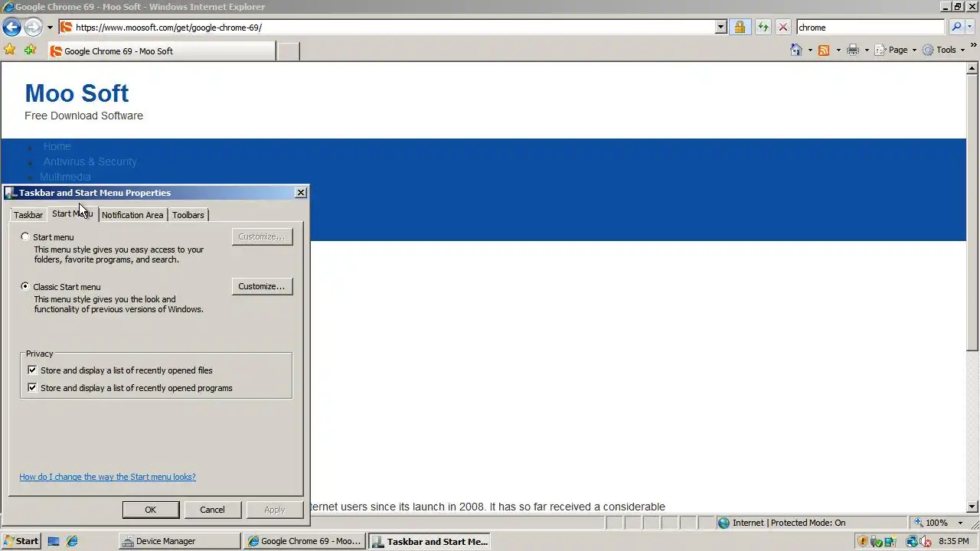Open the Home navigation link

coord(57,146)
